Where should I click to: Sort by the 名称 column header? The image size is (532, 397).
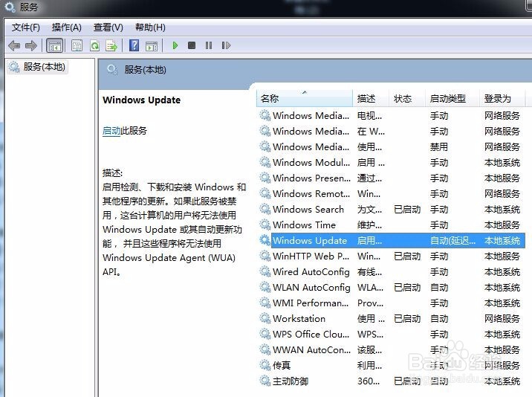pyautogui.click(x=305, y=98)
